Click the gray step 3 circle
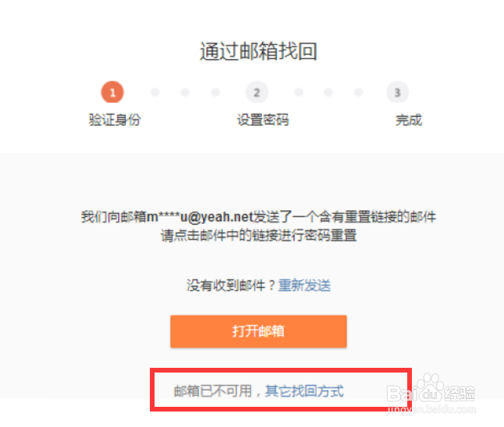 coord(398,92)
